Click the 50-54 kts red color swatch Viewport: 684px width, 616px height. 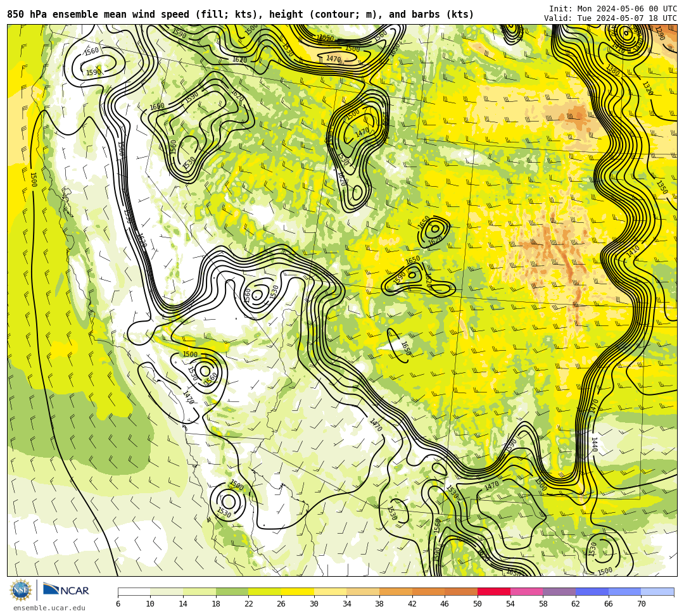pyautogui.click(x=494, y=591)
